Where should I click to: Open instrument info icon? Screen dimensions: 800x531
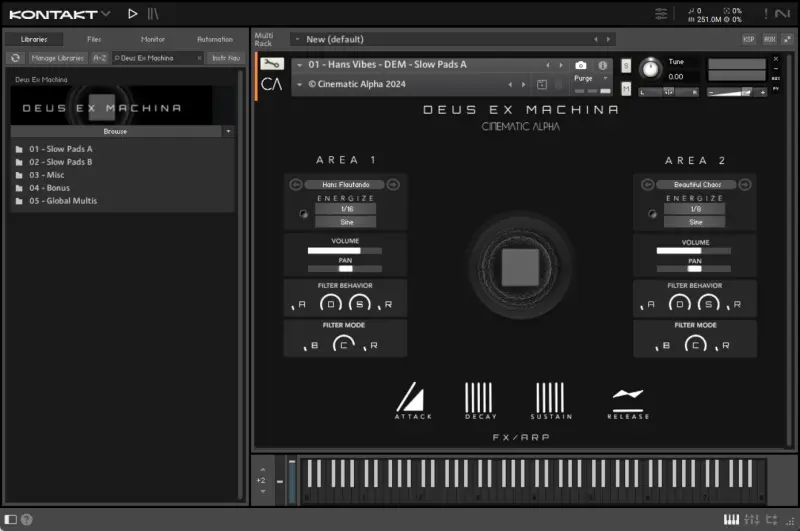tap(603, 65)
